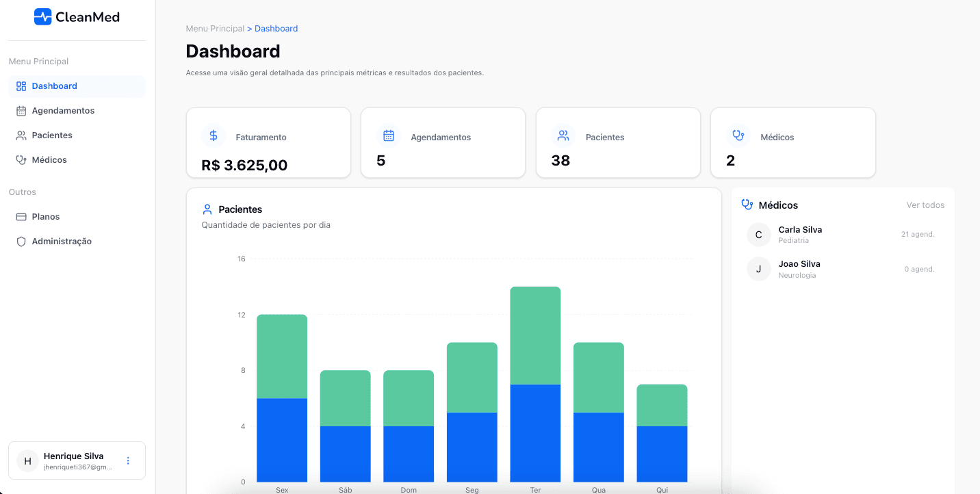
Task: Click the dollar sign Faturamento icon
Action: click(214, 136)
